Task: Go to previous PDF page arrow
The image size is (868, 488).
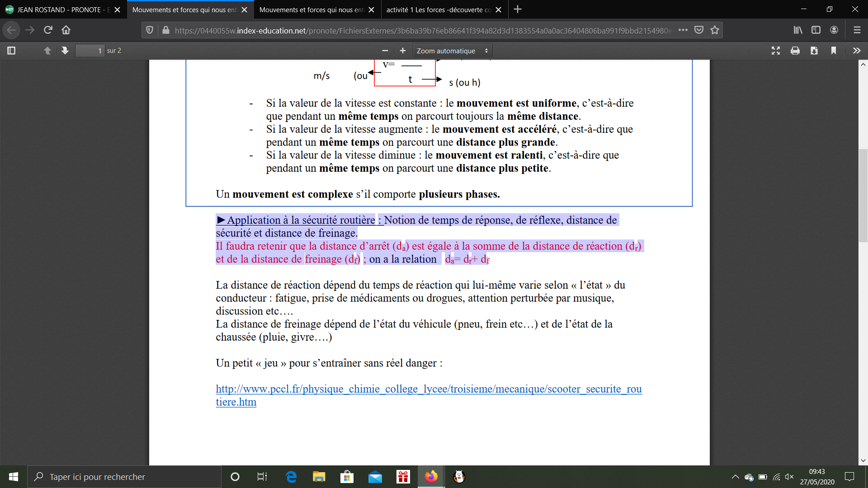Action: (47, 51)
